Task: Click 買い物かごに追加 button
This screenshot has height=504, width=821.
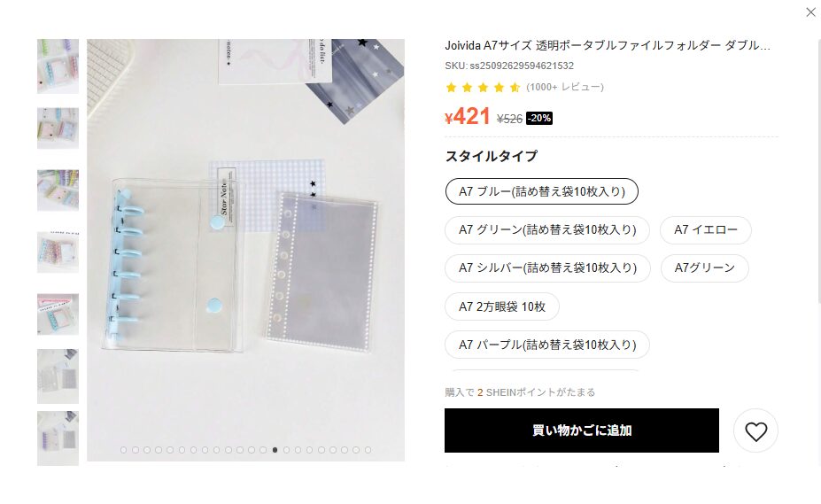Action: click(582, 430)
